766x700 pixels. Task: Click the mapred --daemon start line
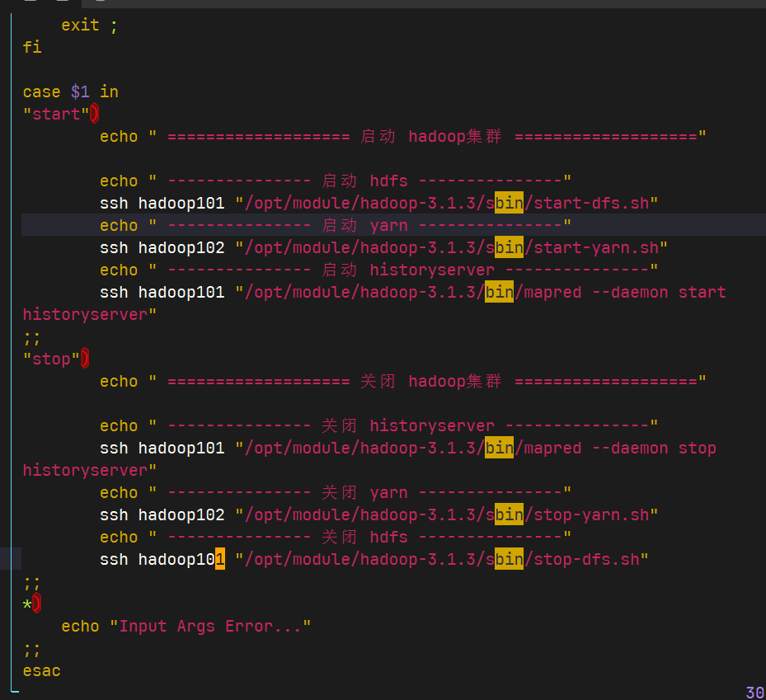[x=374, y=303]
